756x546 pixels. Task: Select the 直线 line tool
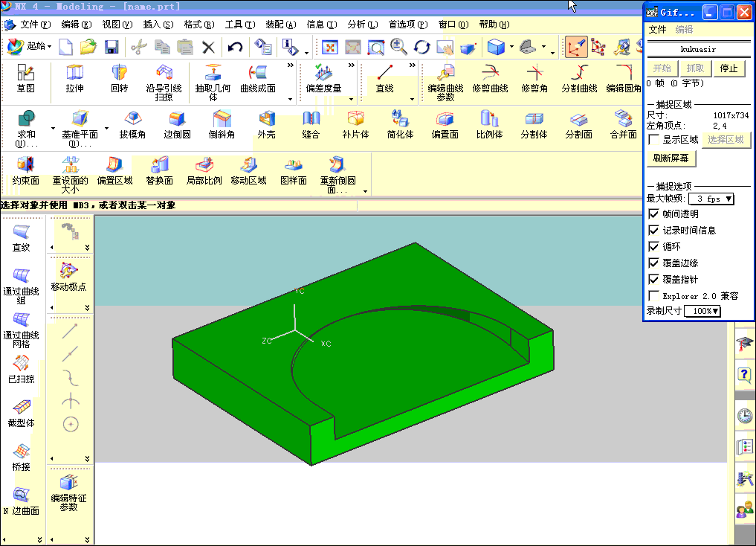385,78
